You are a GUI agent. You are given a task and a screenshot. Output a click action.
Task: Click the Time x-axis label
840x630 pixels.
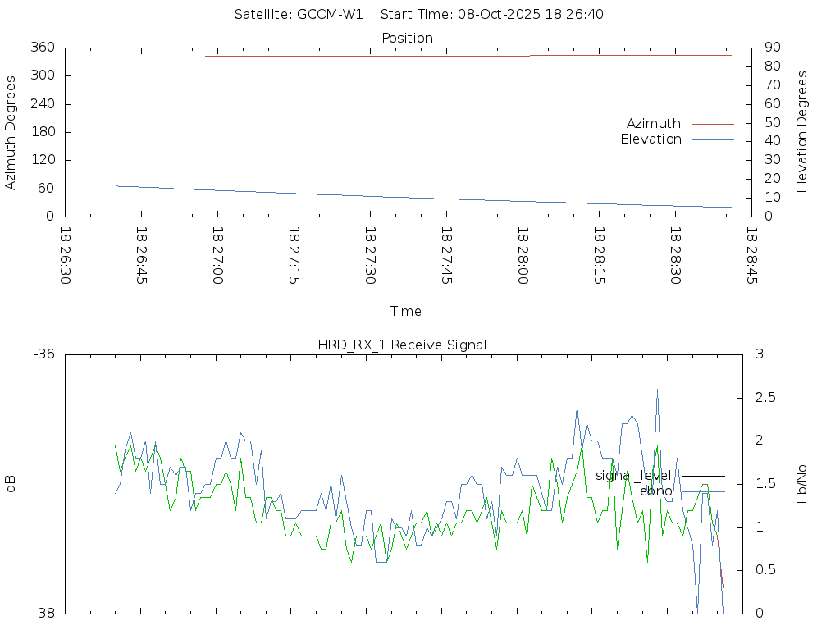pos(406,312)
